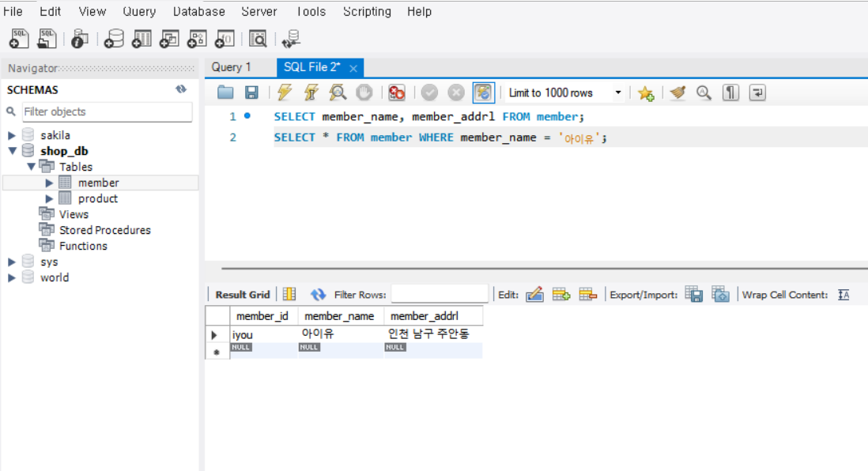Stop the running query
The width and height of the screenshot is (868, 471).
coord(364,92)
